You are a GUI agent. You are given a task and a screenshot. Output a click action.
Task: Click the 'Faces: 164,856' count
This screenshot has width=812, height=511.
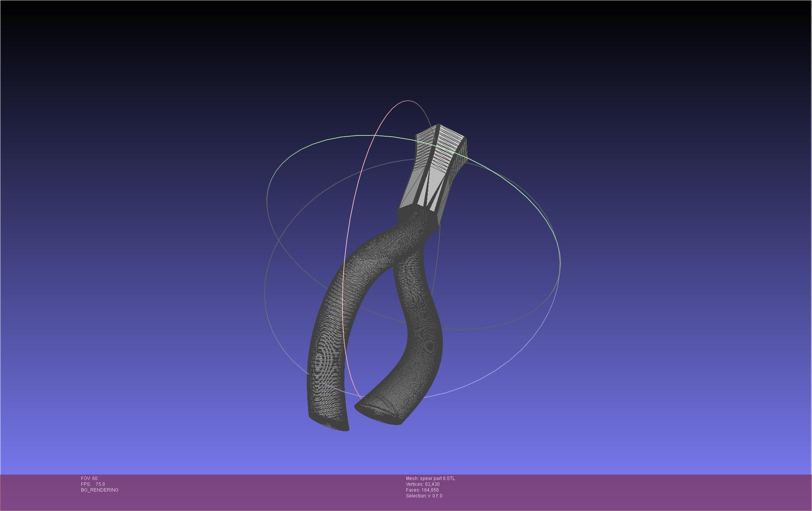click(x=422, y=490)
